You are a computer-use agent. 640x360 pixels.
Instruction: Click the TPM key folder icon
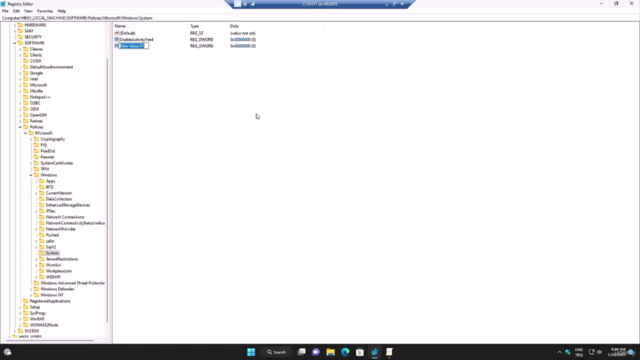click(x=36, y=169)
